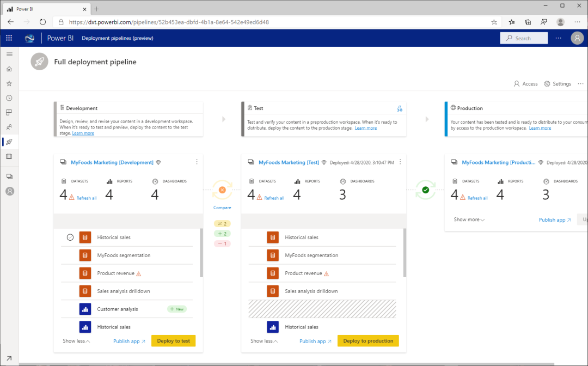The height and width of the screenshot is (366, 588).
Task: Open MyFoods Marketing [Development] workspace link
Action: click(x=112, y=162)
